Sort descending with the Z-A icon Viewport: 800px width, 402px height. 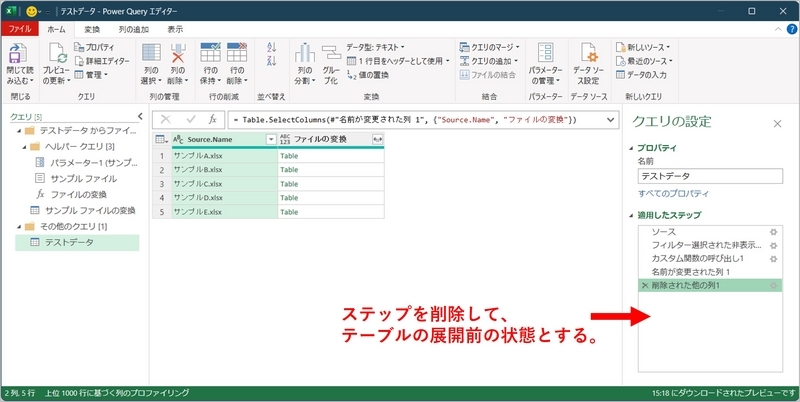tap(271, 61)
